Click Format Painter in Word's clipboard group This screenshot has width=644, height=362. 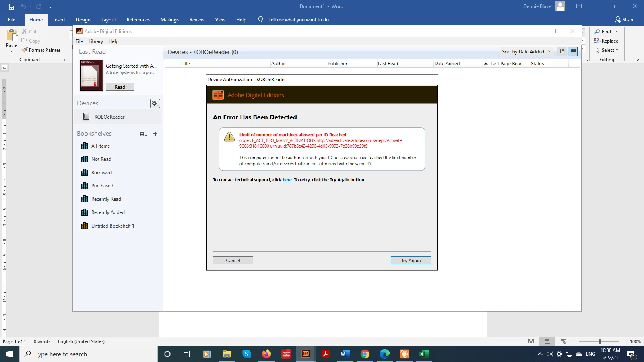point(41,50)
